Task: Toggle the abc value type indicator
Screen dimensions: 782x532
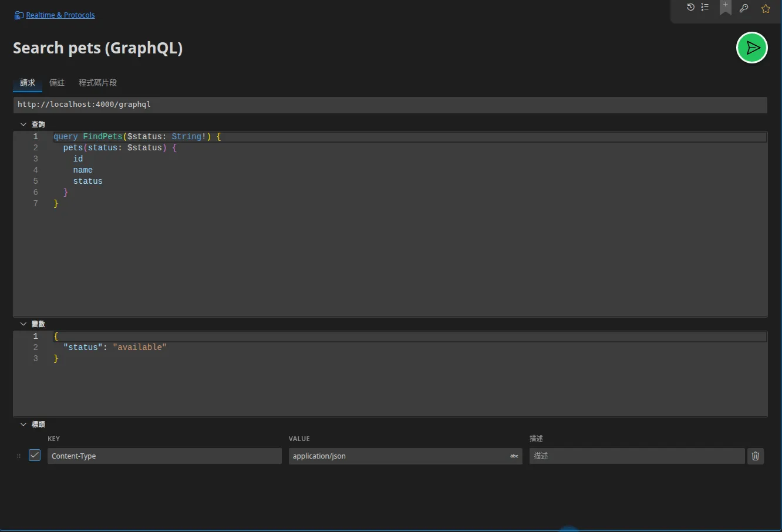Action: 514,456
